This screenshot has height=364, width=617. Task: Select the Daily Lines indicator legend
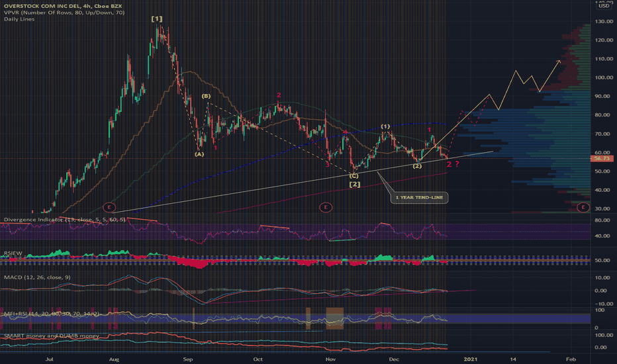click(19, 19)
